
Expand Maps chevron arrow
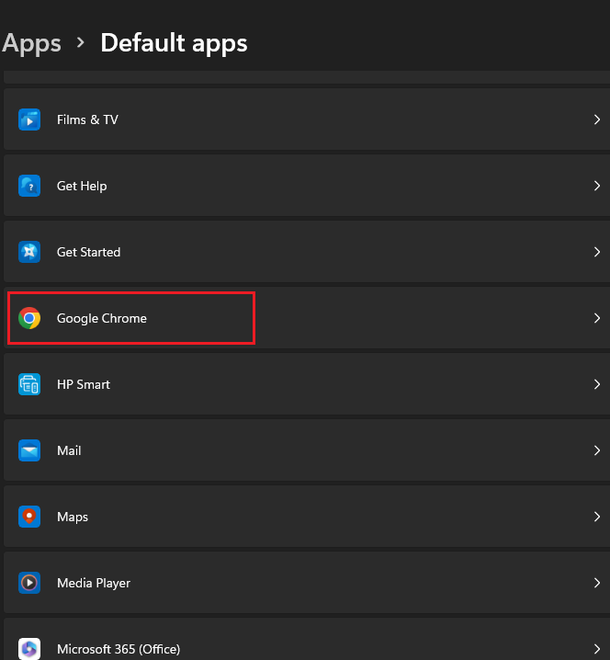pos(596,517)
